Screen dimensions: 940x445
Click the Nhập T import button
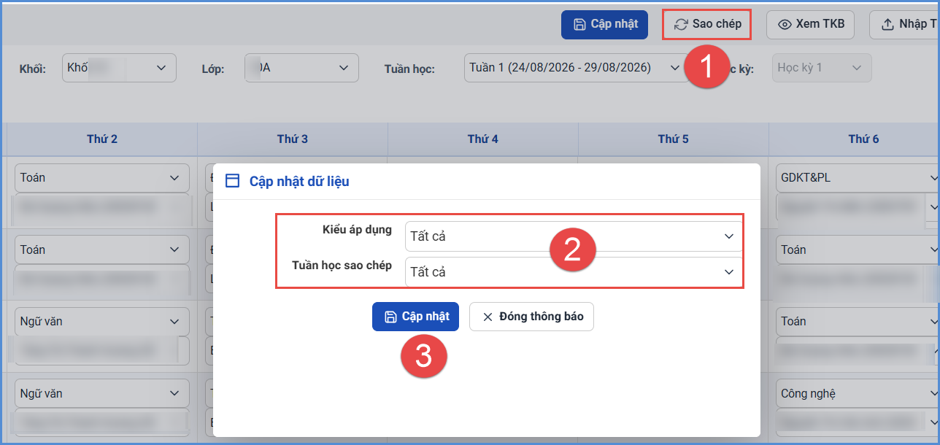pos(905,25)
